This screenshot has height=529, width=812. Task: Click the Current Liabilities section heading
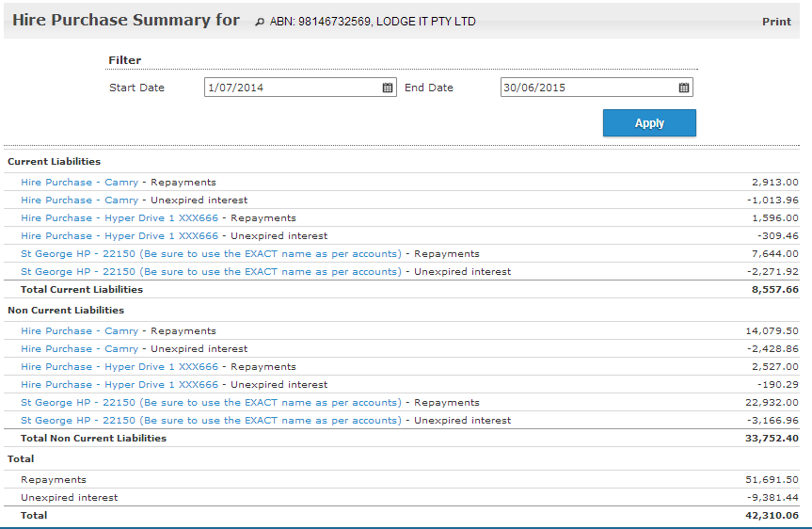pyautogui.click(x=54, y=162)
